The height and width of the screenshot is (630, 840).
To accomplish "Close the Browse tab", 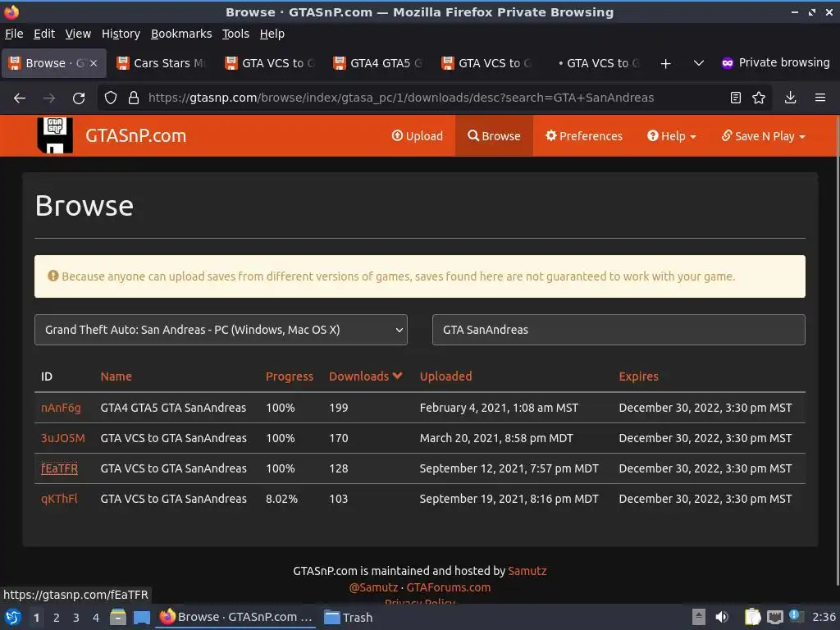I will [x=94, y=63].
